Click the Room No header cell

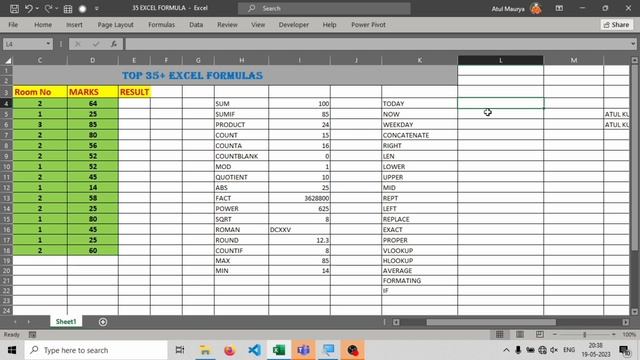40,92
